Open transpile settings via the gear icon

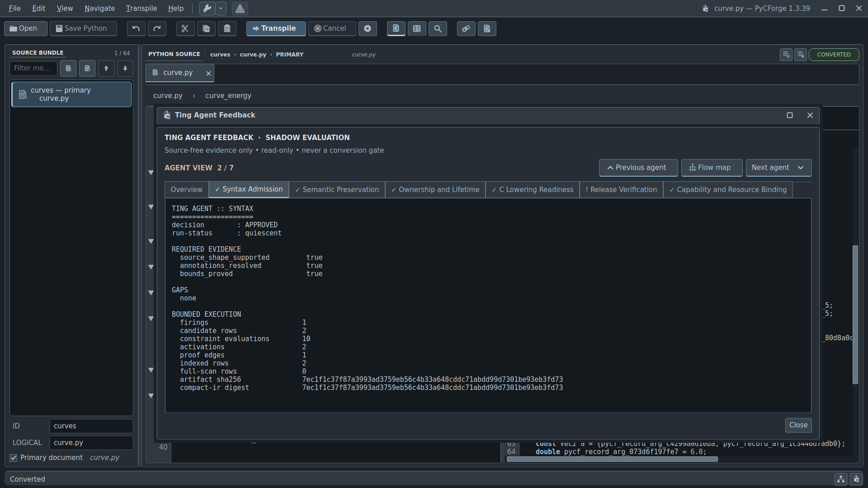[x=368, y=28]
